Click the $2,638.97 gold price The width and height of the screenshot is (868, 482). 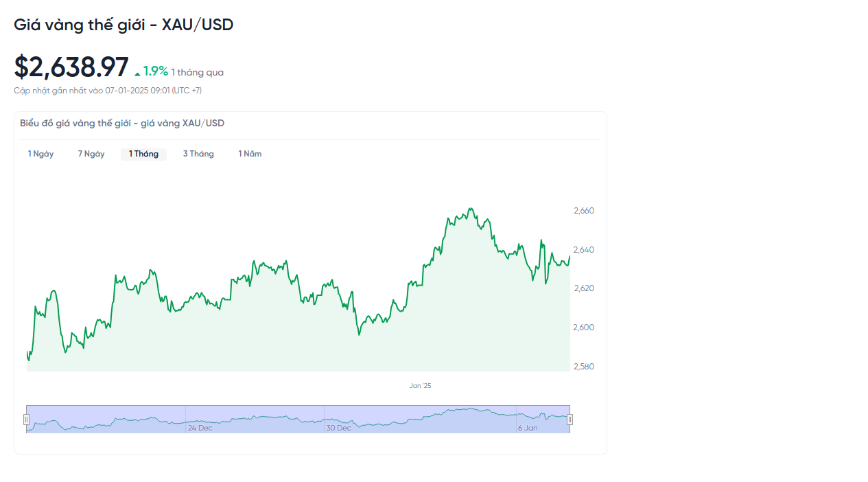coord(71,67)
